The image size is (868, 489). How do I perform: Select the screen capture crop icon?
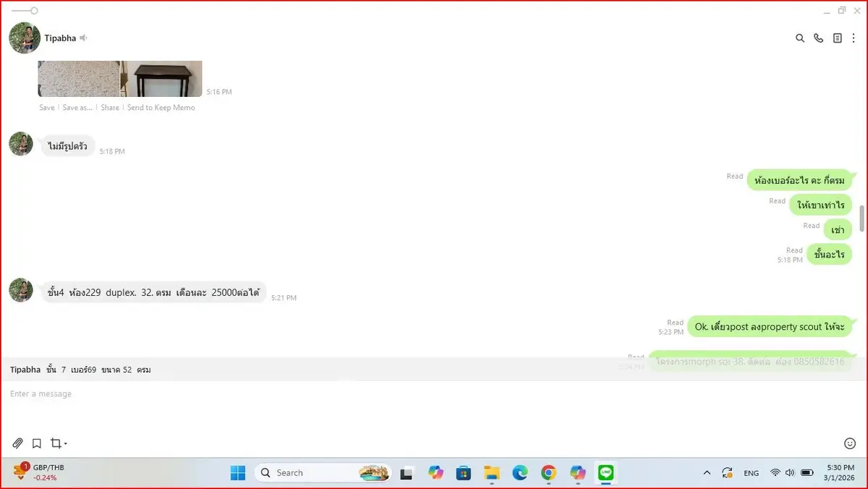pyautogui.click(x=55, y=443)
